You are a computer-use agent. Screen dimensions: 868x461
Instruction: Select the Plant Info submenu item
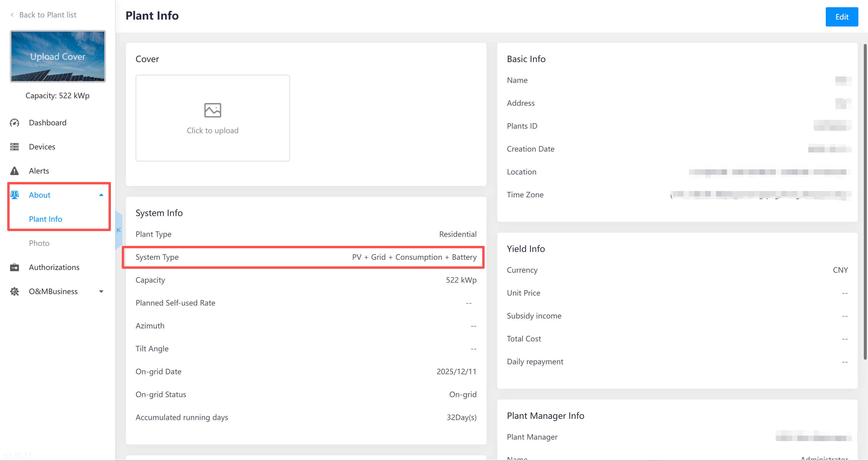pyautogui.click(x=46, y=219)
